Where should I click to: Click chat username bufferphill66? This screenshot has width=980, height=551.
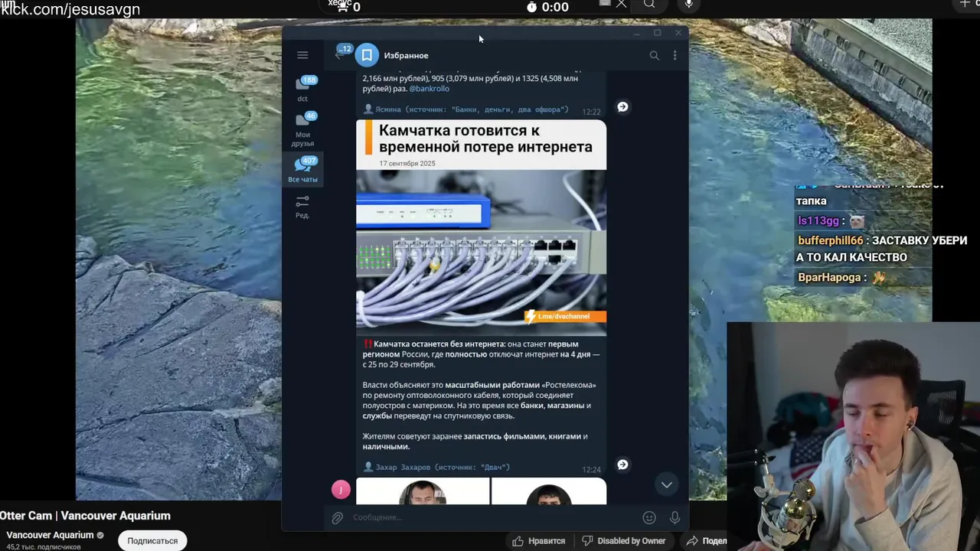point(831,240)
